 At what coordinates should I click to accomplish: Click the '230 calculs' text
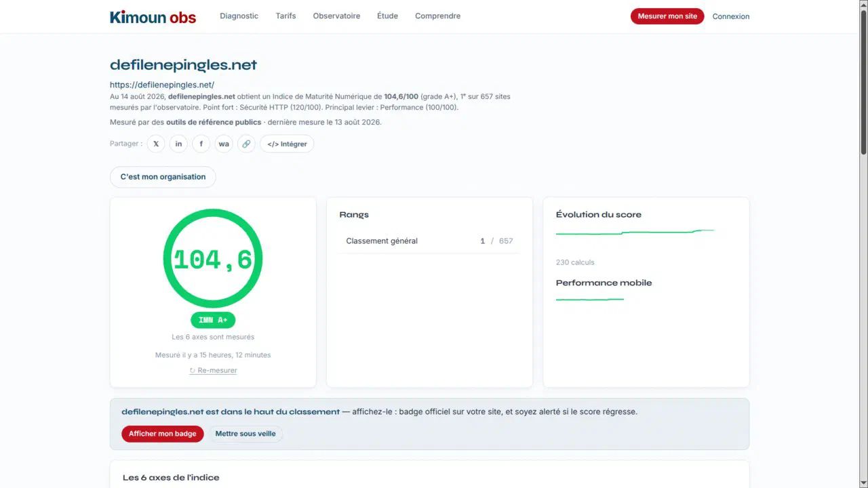click(575, 262)
